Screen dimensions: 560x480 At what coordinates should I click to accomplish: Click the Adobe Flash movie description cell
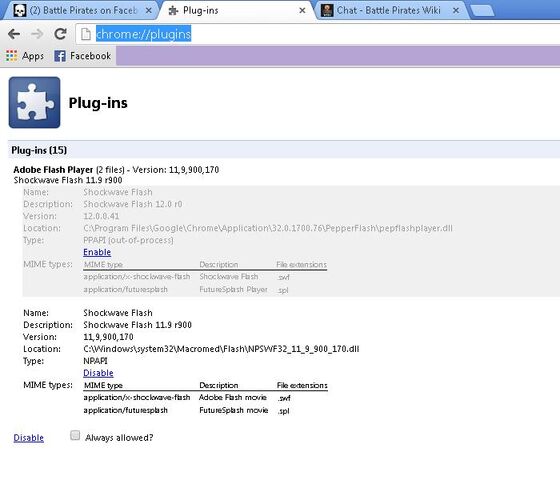[233, 398]
